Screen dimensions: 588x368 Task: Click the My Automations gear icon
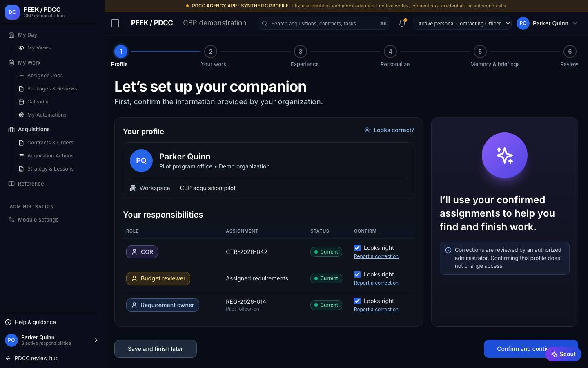tap(21, 115)
